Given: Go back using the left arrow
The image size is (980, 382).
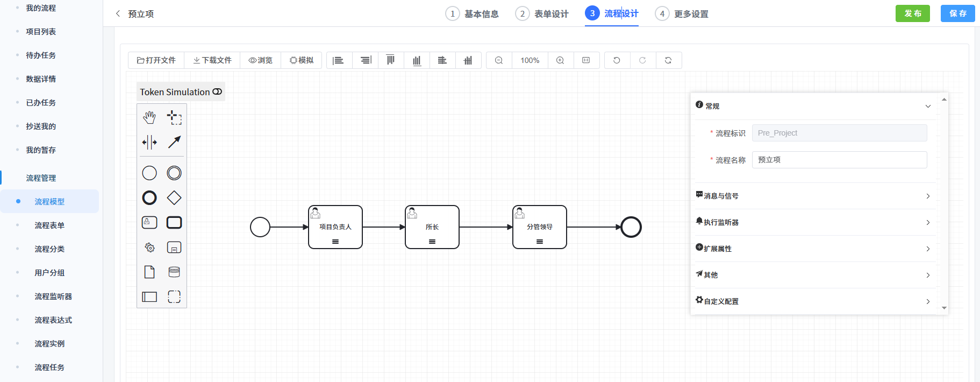Looking at the screenshot, I should tap(118, 13).
